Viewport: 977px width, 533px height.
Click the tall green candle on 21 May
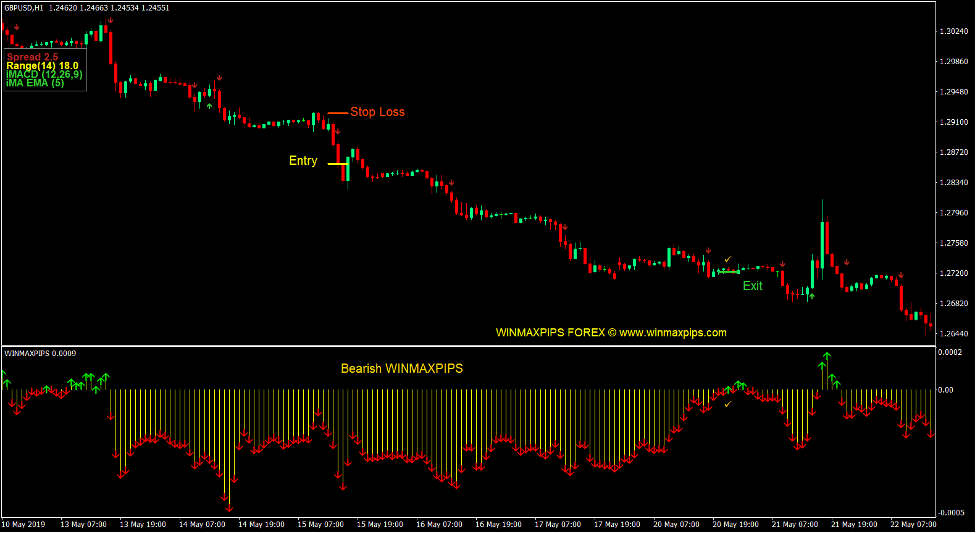click(825, 240)
